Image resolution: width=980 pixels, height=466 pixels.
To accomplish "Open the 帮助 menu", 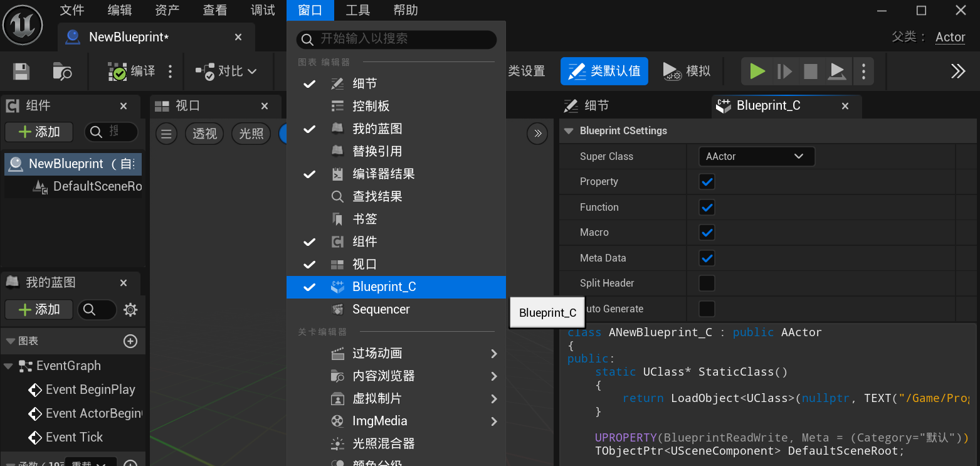I will 406,10.
